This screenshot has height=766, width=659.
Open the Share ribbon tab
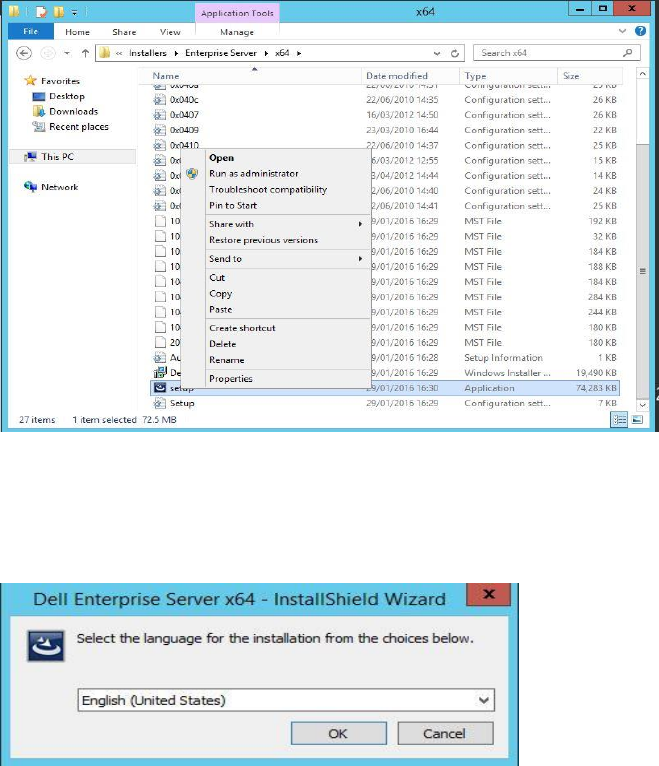[124, 32]
